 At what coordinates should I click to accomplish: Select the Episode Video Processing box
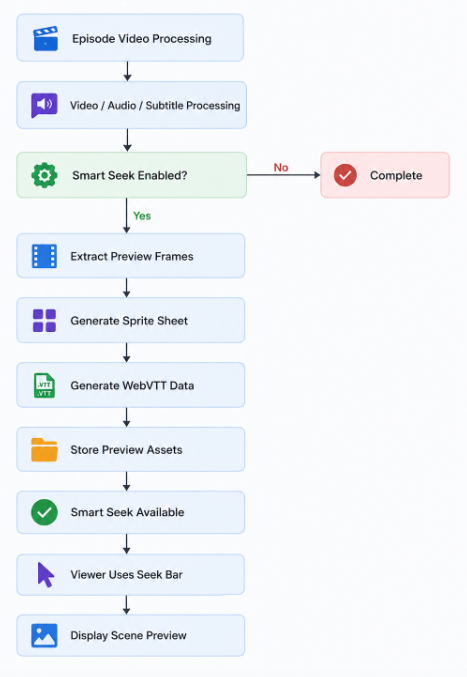(130, 38)
